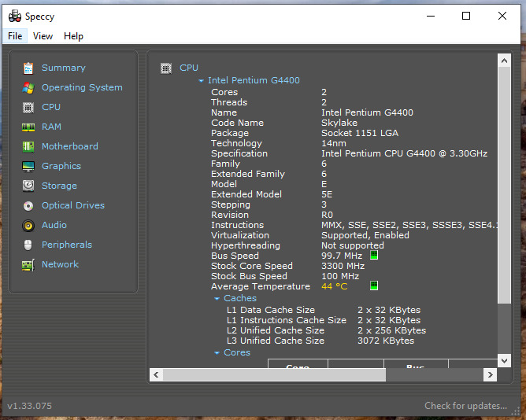Click the Socket 1151 LGA value
The image size is (526, 420).
(x=360, y=133)
